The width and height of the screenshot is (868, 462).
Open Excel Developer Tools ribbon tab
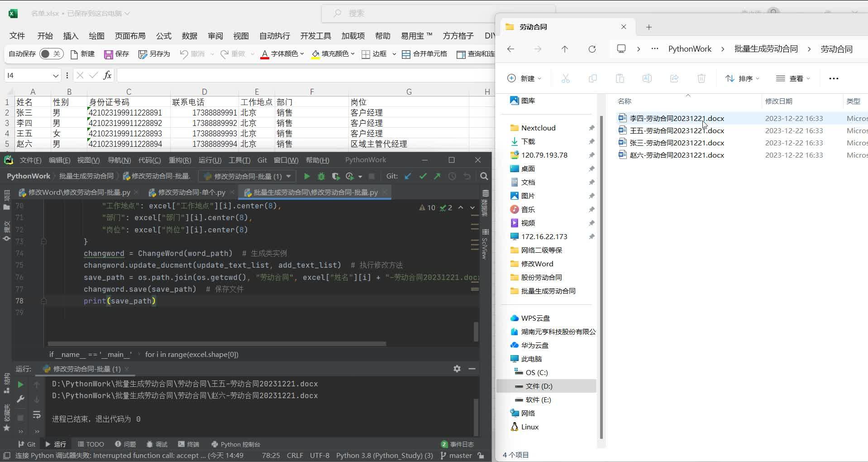[315, 36]
